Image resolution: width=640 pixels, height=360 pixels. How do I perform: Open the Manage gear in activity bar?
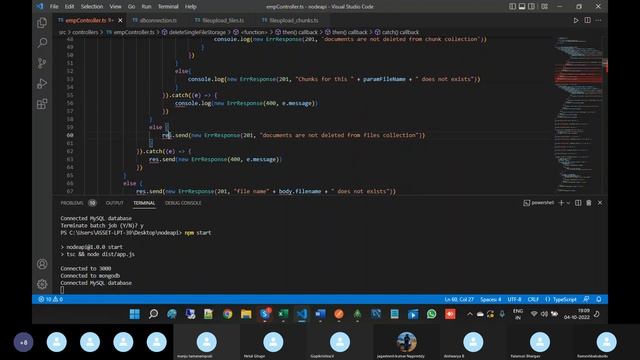click(42, 284)
